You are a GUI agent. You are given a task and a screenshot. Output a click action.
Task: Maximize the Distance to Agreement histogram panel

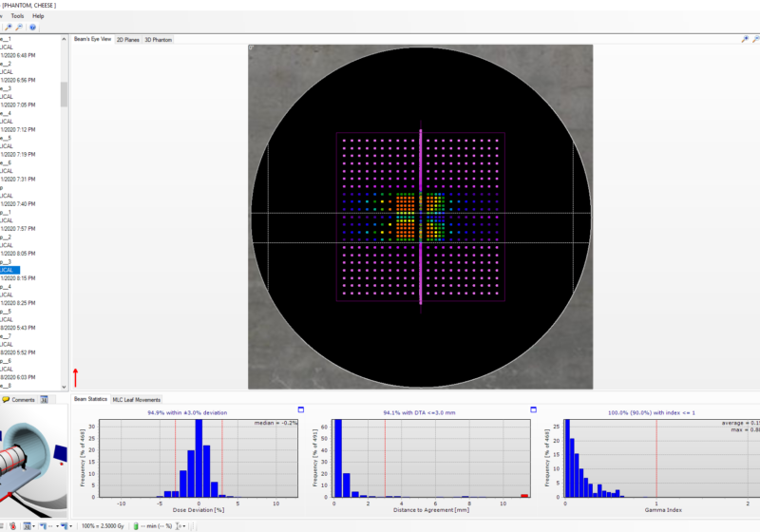coord(533,409)
